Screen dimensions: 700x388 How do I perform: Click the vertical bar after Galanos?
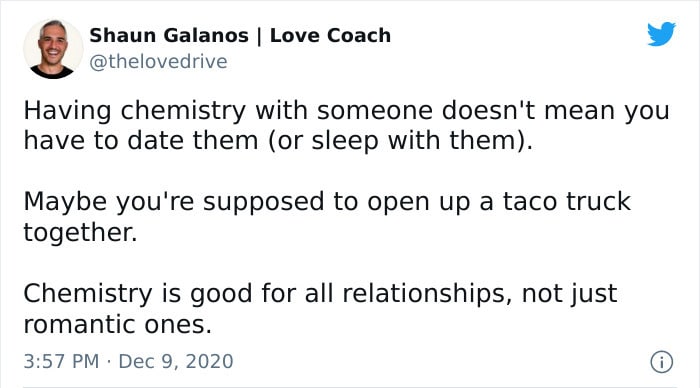[259, 37]
